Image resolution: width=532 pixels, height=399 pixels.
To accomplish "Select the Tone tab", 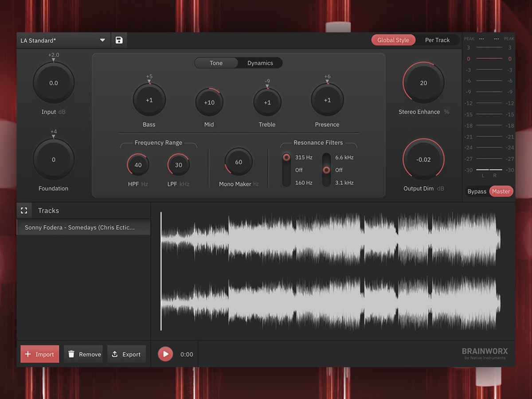I will click(217, 63).
